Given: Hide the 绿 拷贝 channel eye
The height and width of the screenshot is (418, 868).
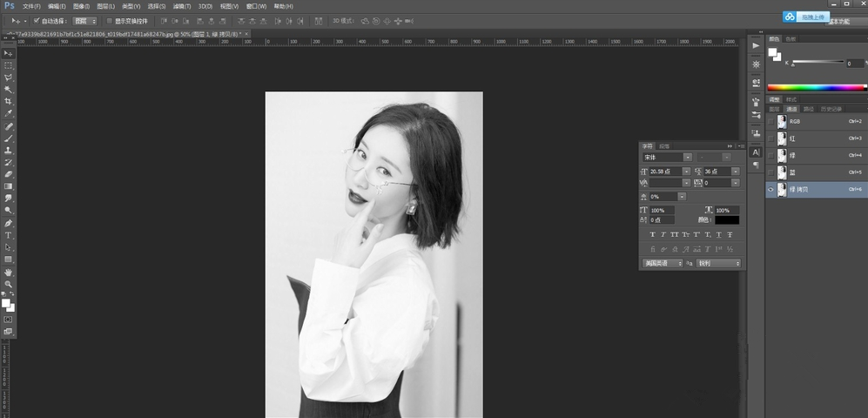Looking at the screenshot, I should (770, 189).
